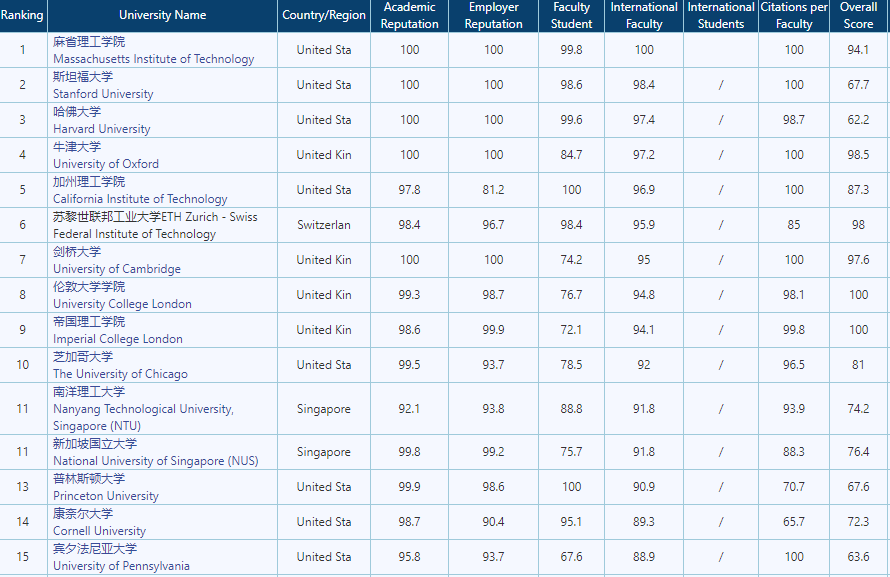Open The University of Chicago link

pos(120,374)
